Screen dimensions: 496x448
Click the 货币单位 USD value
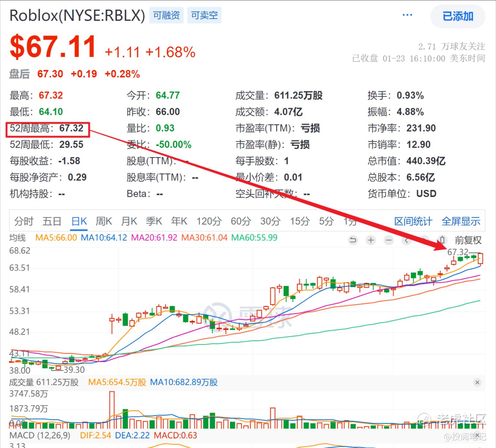[x=426, y=194]
